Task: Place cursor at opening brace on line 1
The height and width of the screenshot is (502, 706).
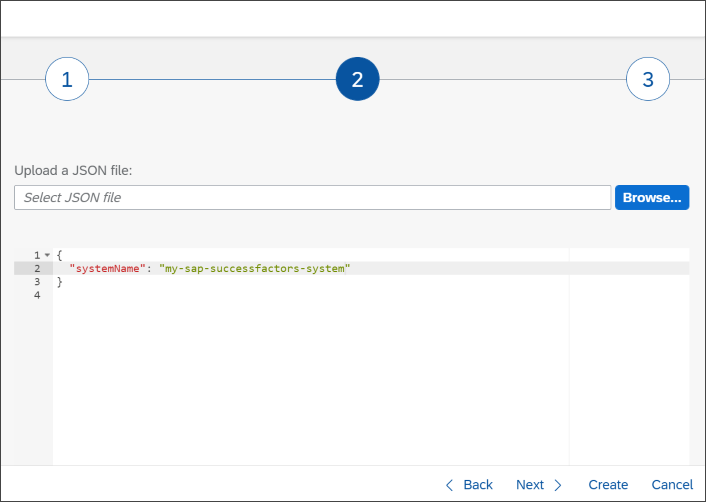Action: tap(59, 255)
